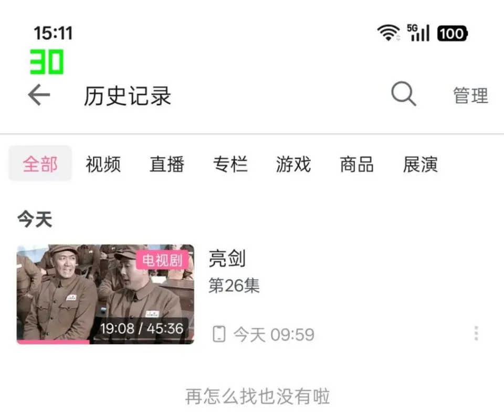
Task: Tap the green 30 frame counter overlay
Action: tap(47, 62)
